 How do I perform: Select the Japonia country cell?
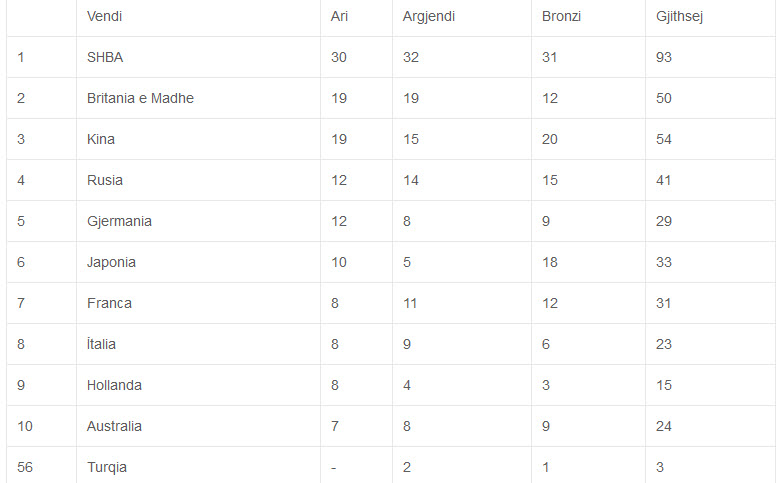[x=111, y=262]
